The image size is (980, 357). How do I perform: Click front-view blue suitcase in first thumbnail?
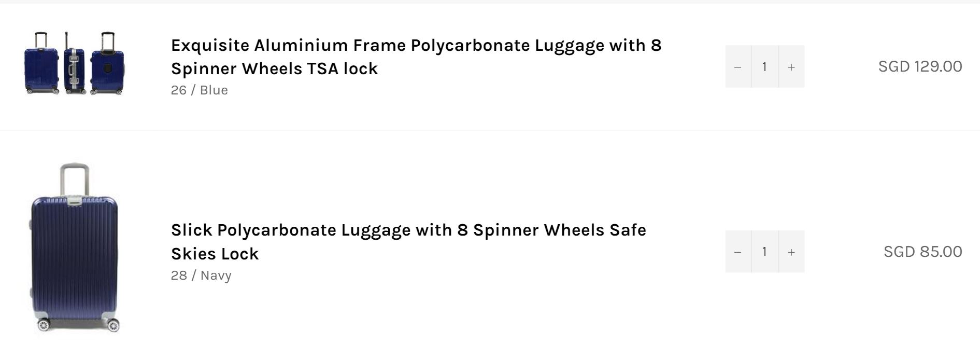pos(40,63)
